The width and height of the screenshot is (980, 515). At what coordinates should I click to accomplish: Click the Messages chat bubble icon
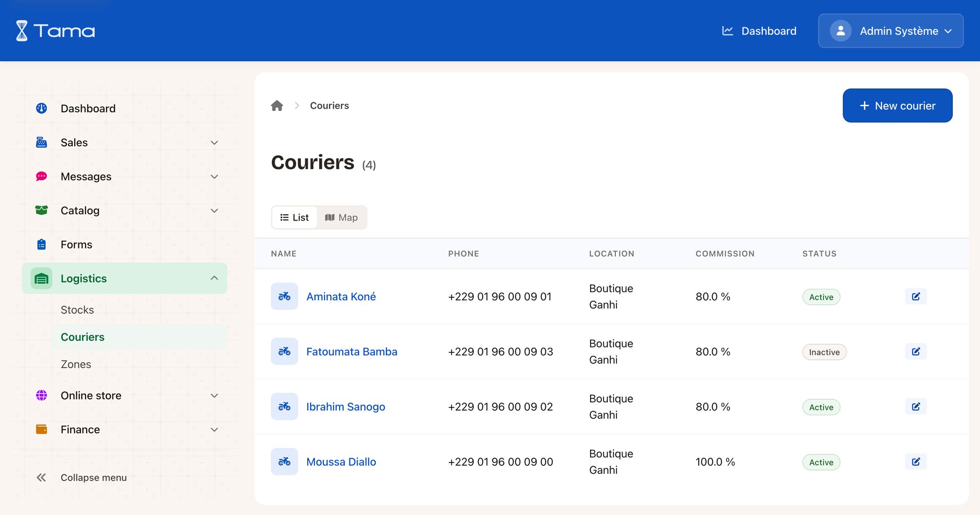(42, 176)
